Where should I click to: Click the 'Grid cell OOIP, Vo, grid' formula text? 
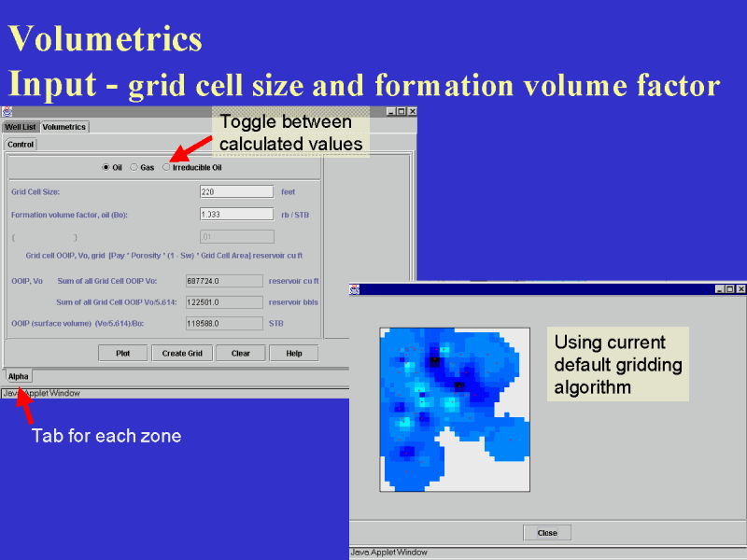coord(164,256)
